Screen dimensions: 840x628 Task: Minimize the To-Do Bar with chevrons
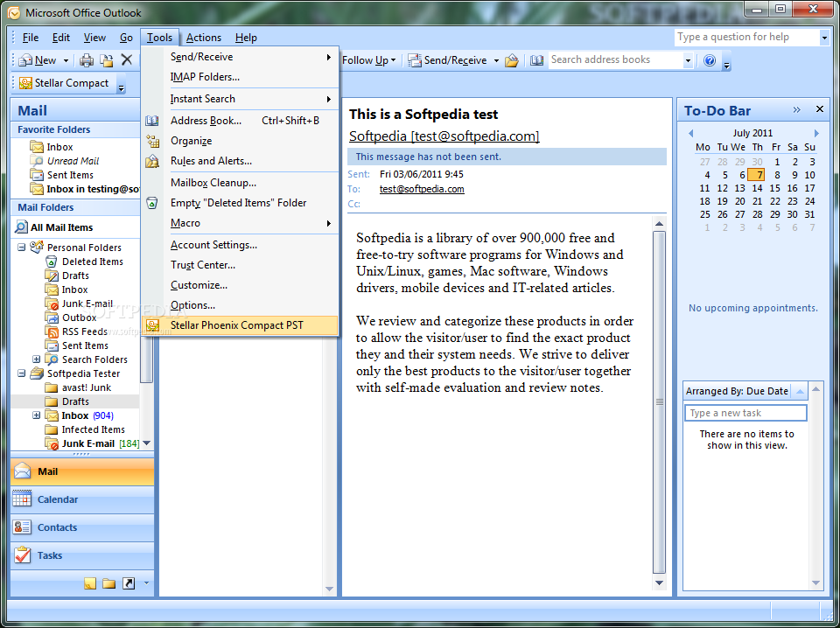coord(796,109)
